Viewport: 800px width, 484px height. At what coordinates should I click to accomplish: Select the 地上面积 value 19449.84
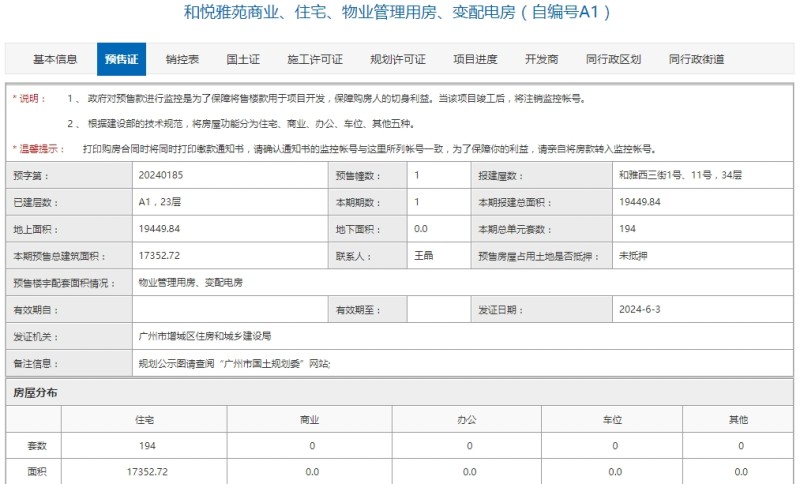[159, 229]
